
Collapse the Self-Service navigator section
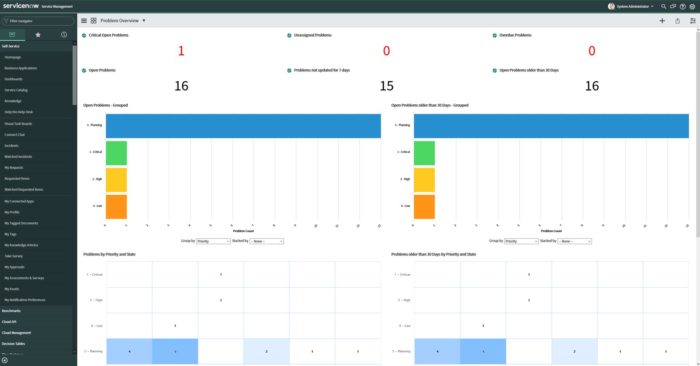click(x=11, y=46)
